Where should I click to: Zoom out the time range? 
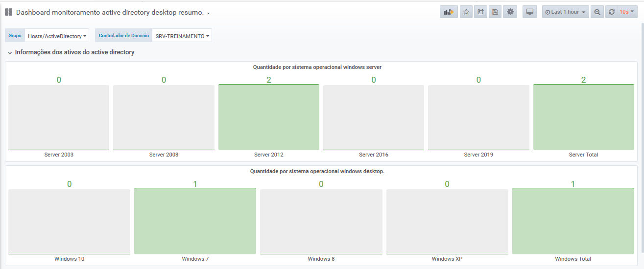point(597,12)
